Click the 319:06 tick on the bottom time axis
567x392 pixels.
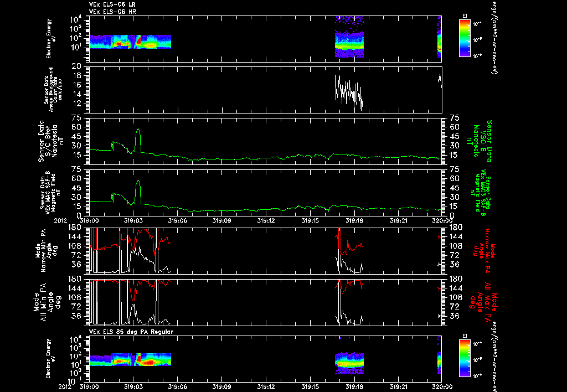pyautogui.click(x=178, y=386)
